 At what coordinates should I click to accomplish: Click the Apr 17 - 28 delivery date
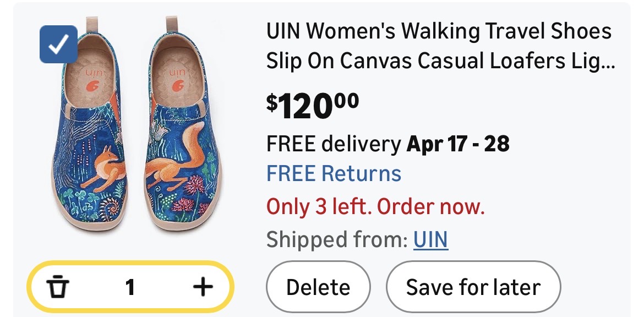point(457,144)
